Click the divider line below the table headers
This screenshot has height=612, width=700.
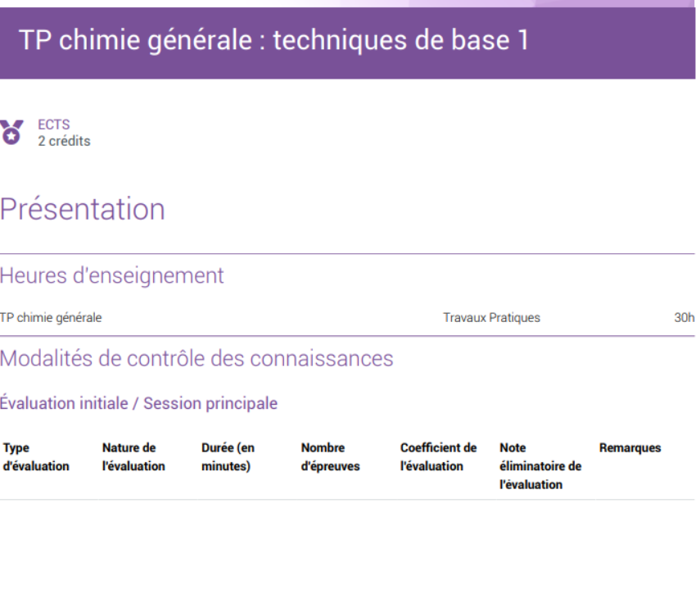(347, 500)
